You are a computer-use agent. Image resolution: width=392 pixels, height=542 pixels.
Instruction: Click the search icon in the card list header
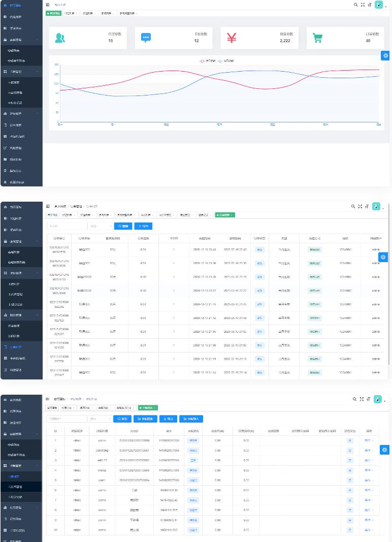click(x=354, y=399)
